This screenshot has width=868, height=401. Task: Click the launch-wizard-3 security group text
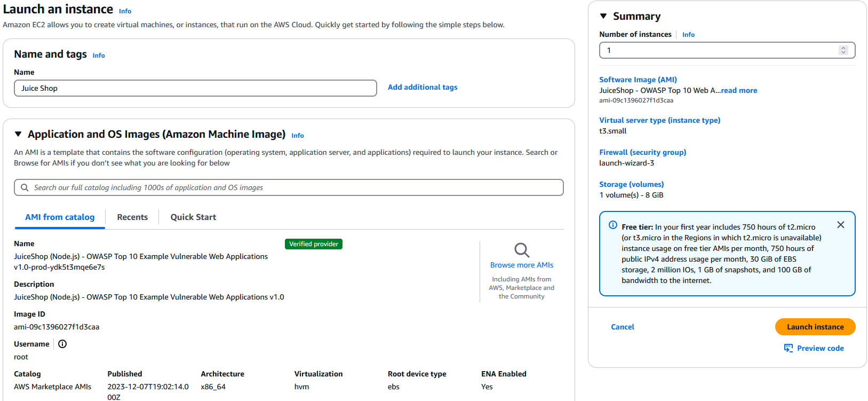tap(626, 163)
